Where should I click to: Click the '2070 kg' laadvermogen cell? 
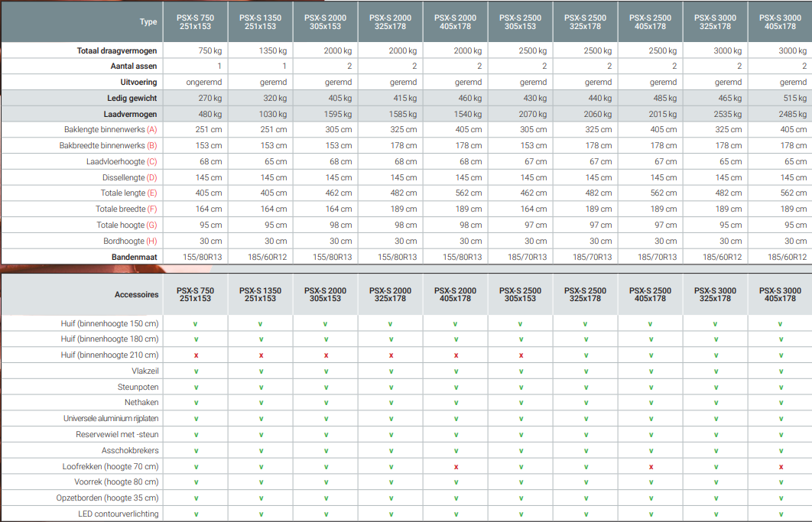[x=532, y=115]
